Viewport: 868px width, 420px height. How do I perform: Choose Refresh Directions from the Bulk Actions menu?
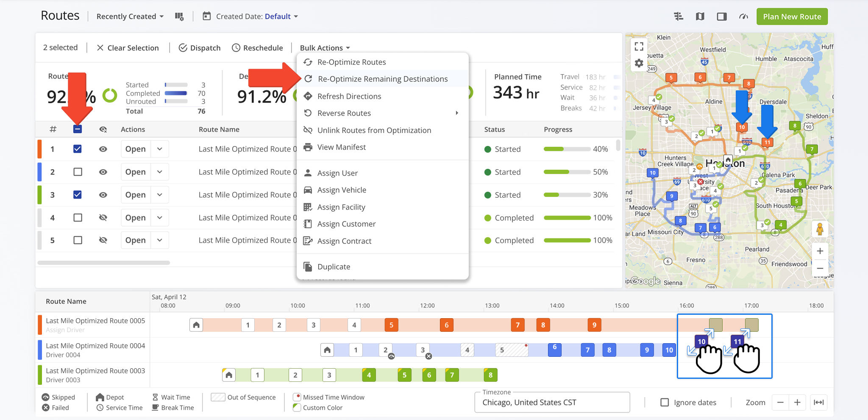(349, 96)
